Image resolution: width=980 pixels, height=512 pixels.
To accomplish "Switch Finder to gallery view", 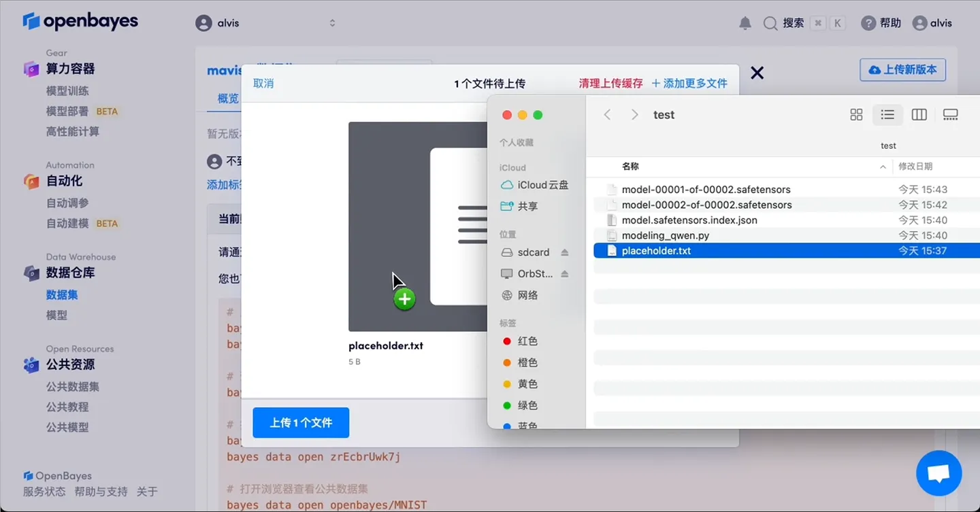I will click(950, 114).
